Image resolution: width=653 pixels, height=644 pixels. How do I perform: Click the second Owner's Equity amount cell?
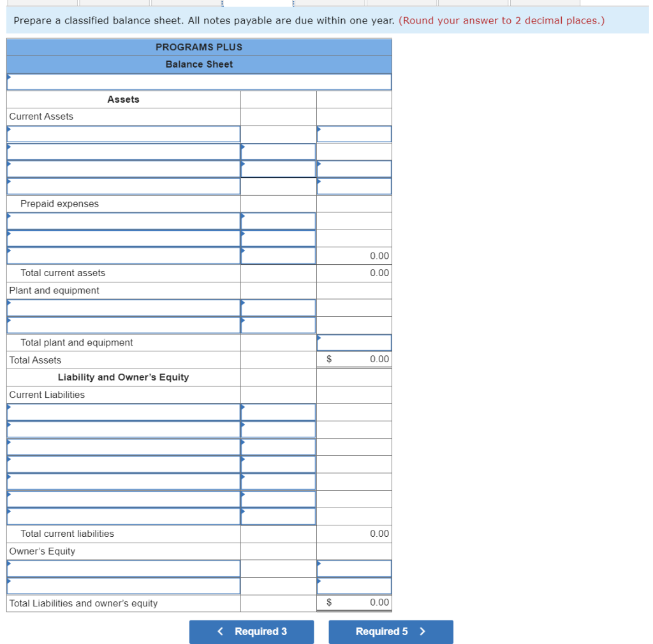click(x=354, y=585)
